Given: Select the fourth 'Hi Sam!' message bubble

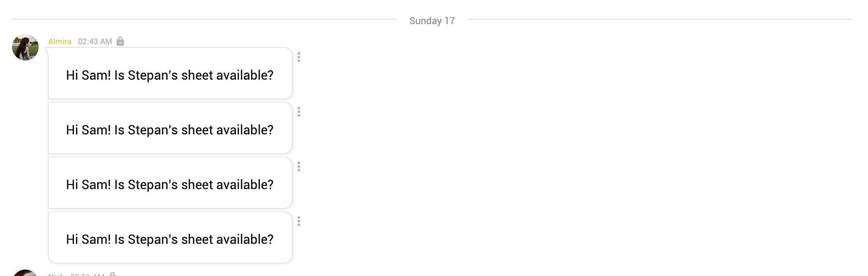Looking at the screenshot, I should 170,238.
